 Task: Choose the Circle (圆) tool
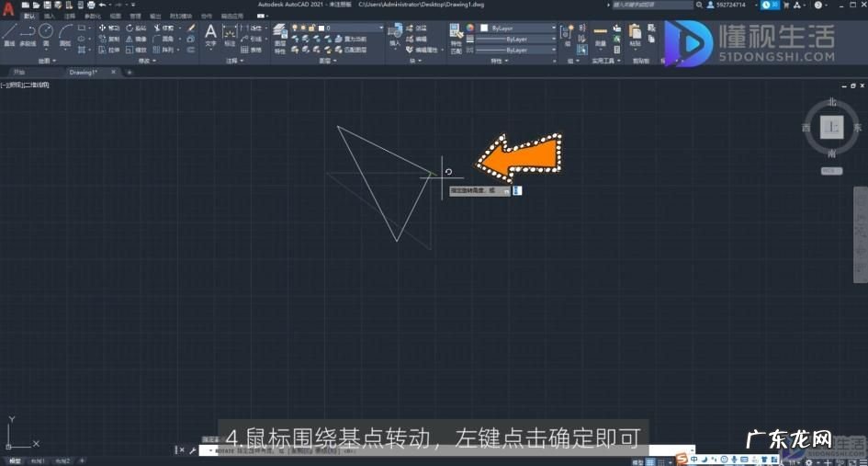(45, 33)
